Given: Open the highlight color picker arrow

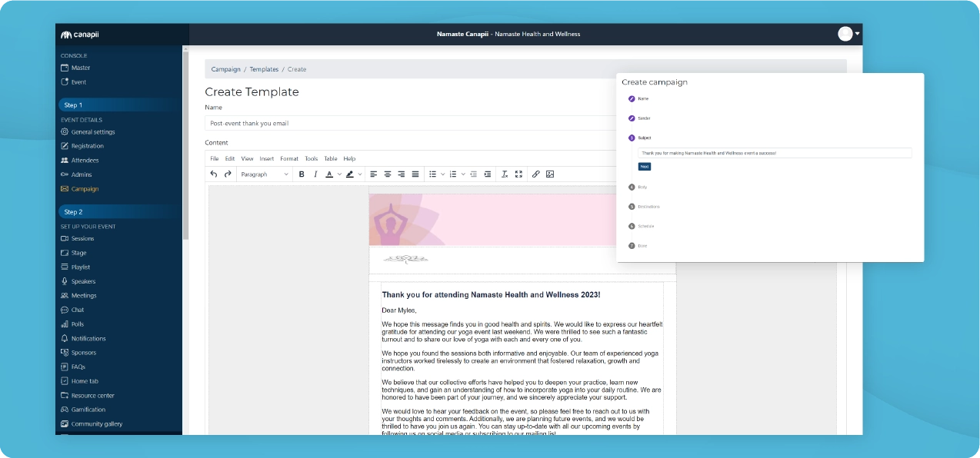Looking at the screenshot, I should pos(359,174).
